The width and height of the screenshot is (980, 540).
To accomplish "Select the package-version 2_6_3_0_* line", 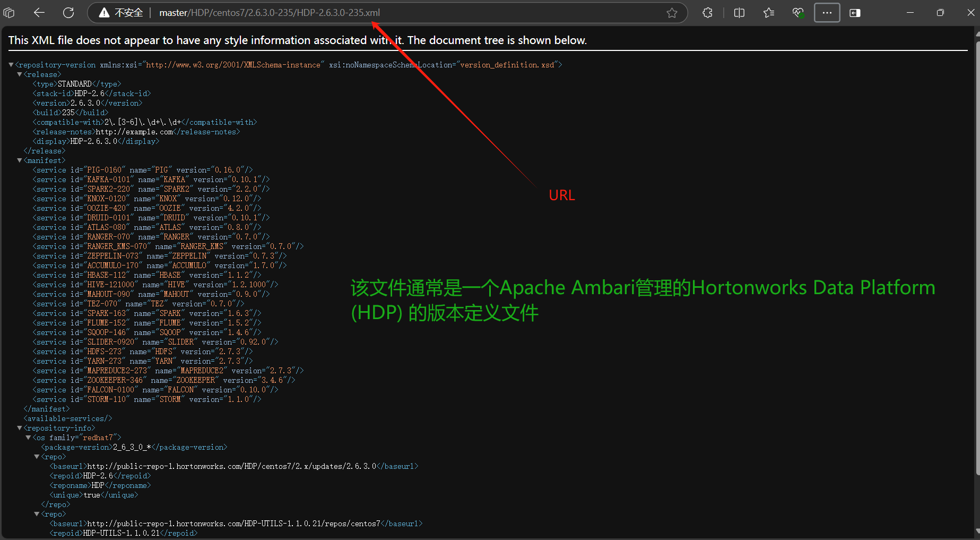I will coord(134,447).
